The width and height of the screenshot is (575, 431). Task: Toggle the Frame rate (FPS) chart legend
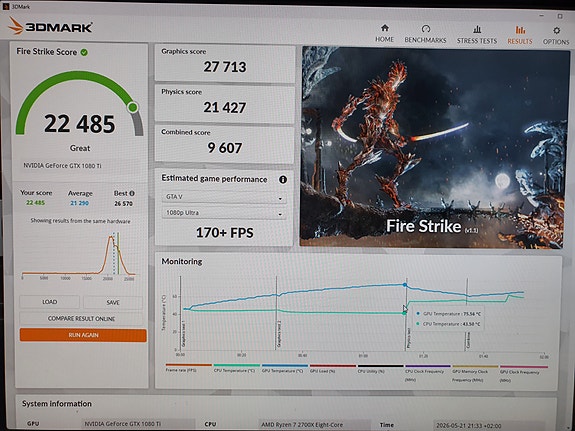click(188, 368)
